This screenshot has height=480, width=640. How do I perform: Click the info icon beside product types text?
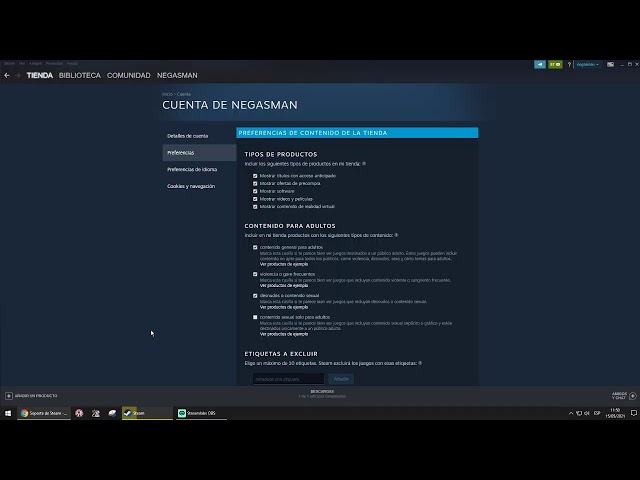click(364, 164)
